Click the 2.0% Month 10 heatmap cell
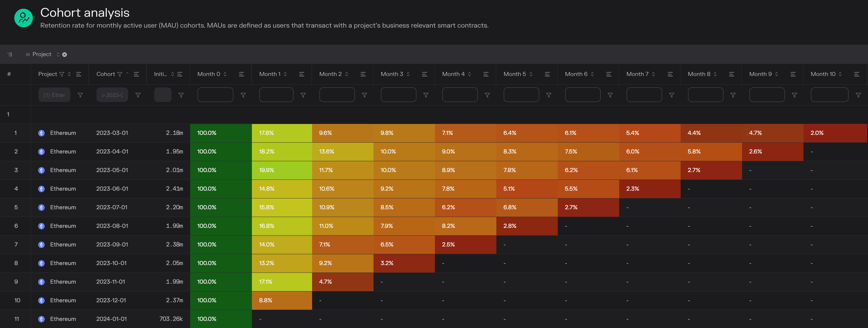 click(835, 133)
